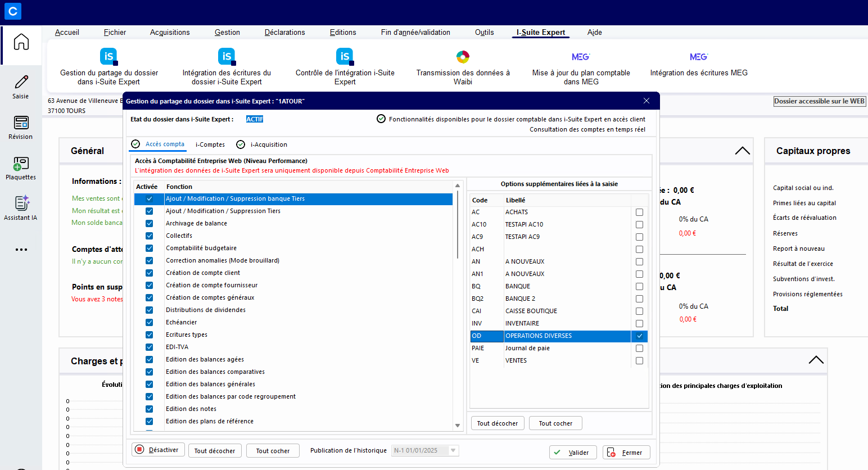
Task: Toggle 'Création de compte client' checkbox
Action: pyautogui.click(x=150, y=273)
